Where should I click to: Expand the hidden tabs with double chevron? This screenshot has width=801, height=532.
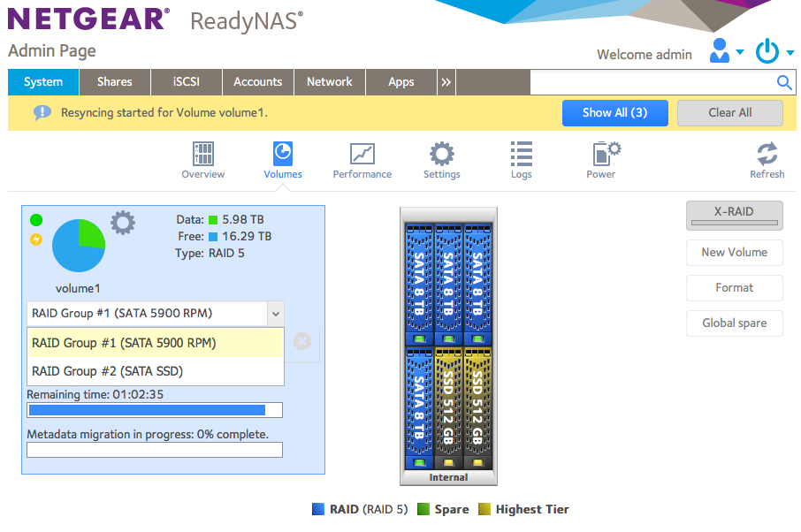(446, 82)
